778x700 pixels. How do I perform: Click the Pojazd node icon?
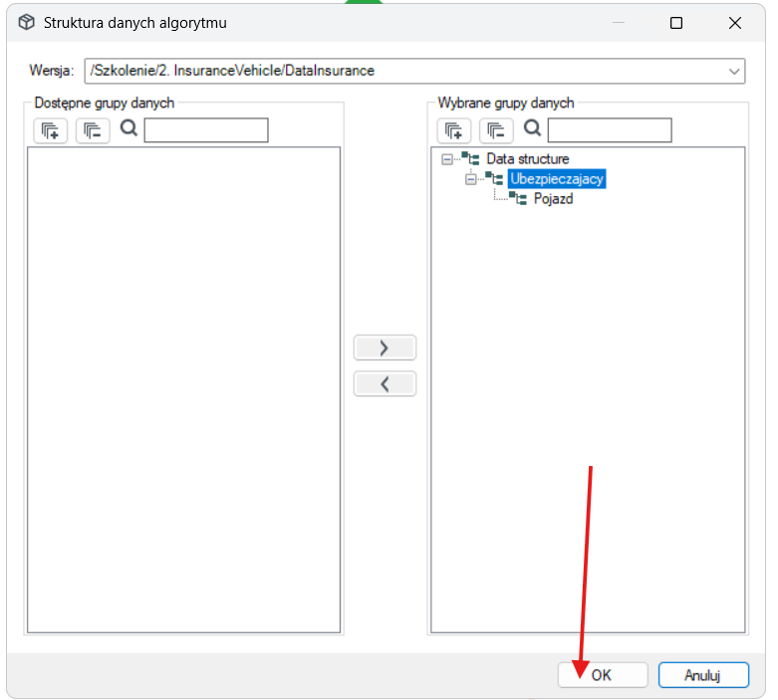point(518,198)
